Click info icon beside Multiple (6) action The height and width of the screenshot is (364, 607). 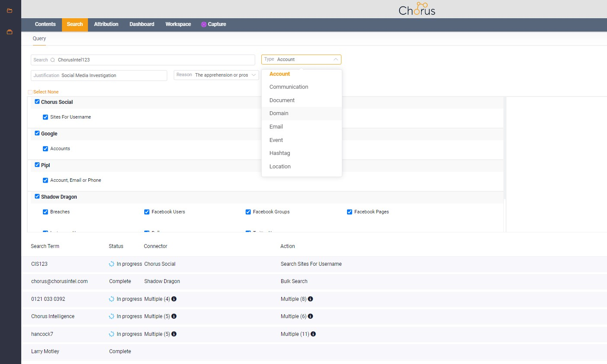pos(310,316)
